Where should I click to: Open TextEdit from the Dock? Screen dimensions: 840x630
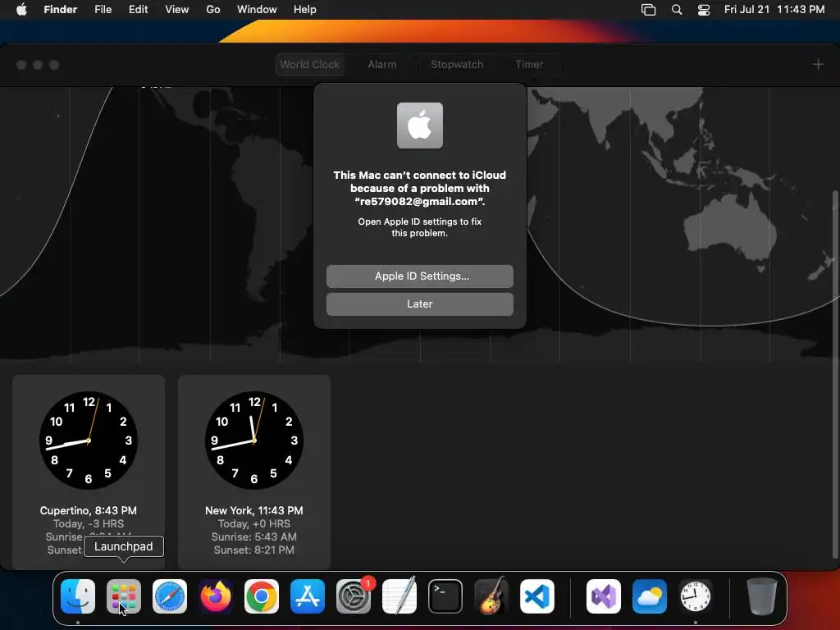point(399,596)
